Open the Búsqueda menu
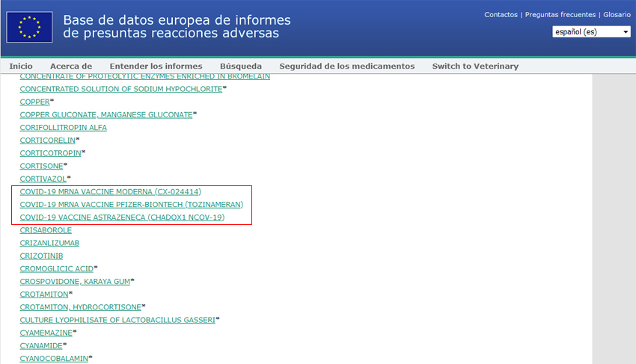The width and height of the screenshot is (636, 364). [x=241, y=66]
